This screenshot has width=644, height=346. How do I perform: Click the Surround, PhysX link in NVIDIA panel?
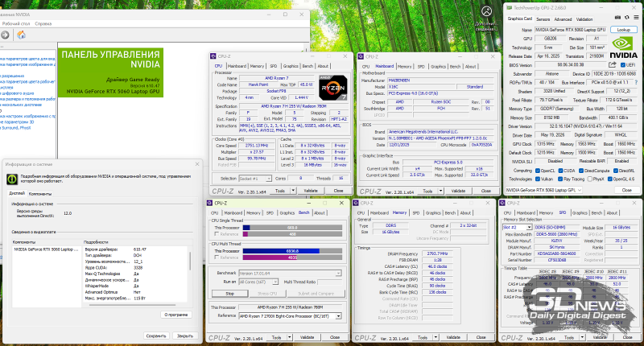pyautogui.click(x=15, y=128)
